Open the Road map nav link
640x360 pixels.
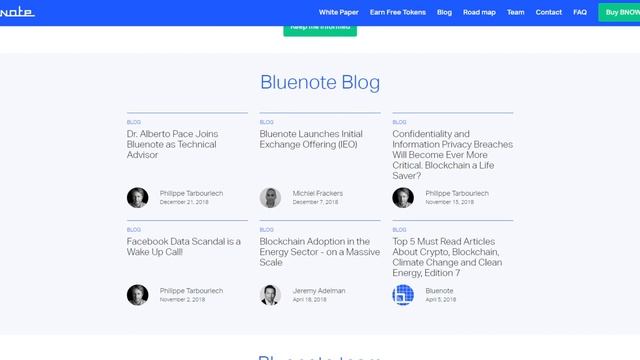[479, 12]
